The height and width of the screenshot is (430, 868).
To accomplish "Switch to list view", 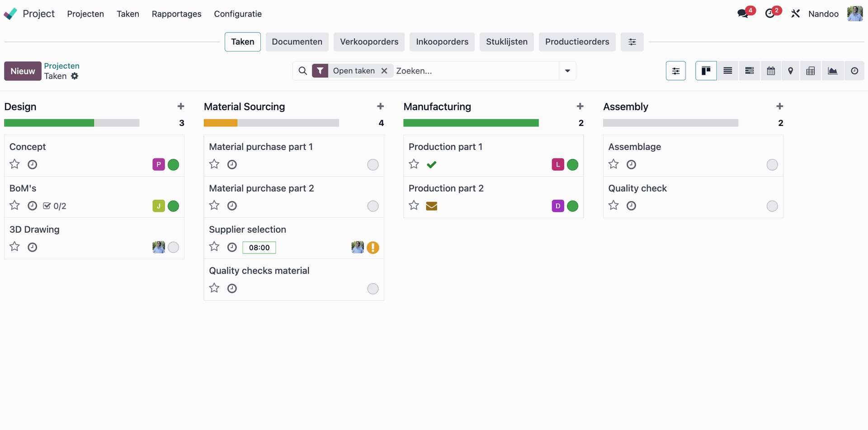I will 728,70.
